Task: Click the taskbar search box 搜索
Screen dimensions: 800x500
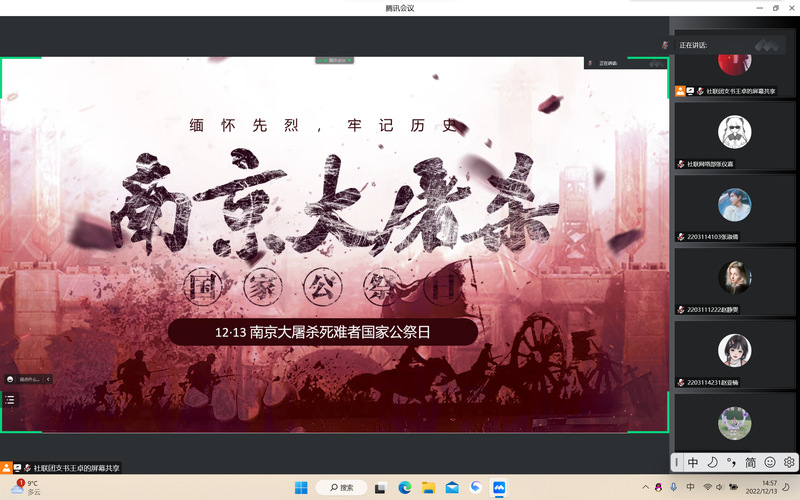Action: (x=341, y=487)
